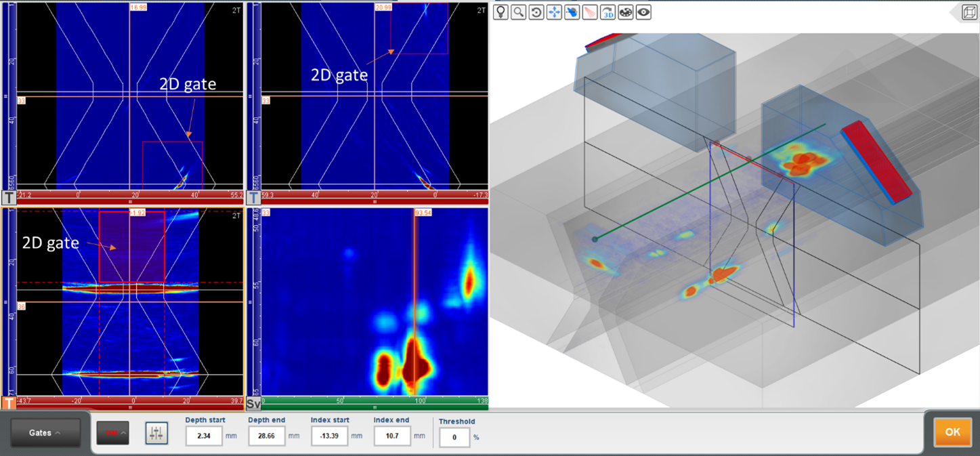The width and height of the screenshot is (980, 456).
Task: Click the 3D view reset icon
Action: coord(607,12)
